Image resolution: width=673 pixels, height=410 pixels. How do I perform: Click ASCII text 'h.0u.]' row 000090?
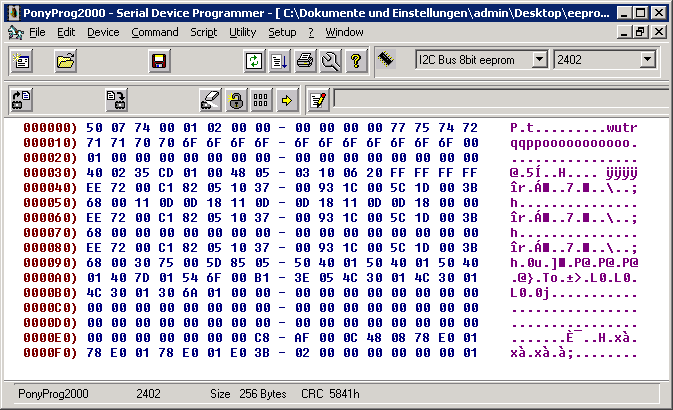[534, 263]
